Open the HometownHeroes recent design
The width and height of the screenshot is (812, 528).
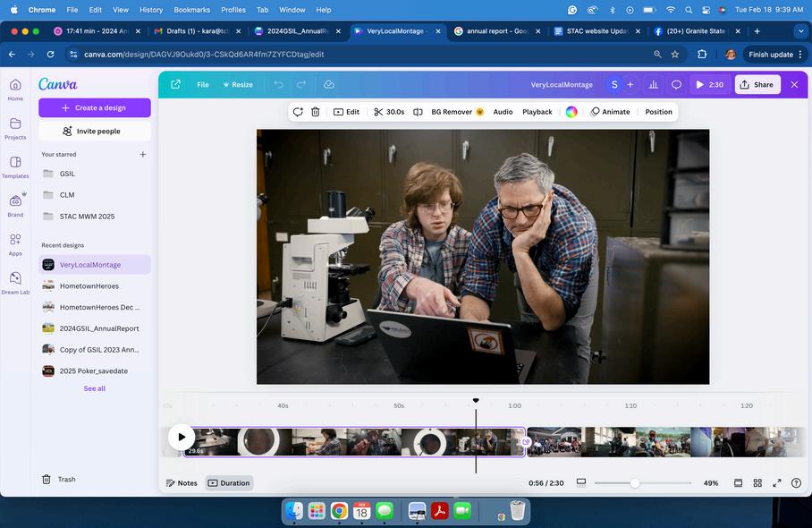(95, 286)
